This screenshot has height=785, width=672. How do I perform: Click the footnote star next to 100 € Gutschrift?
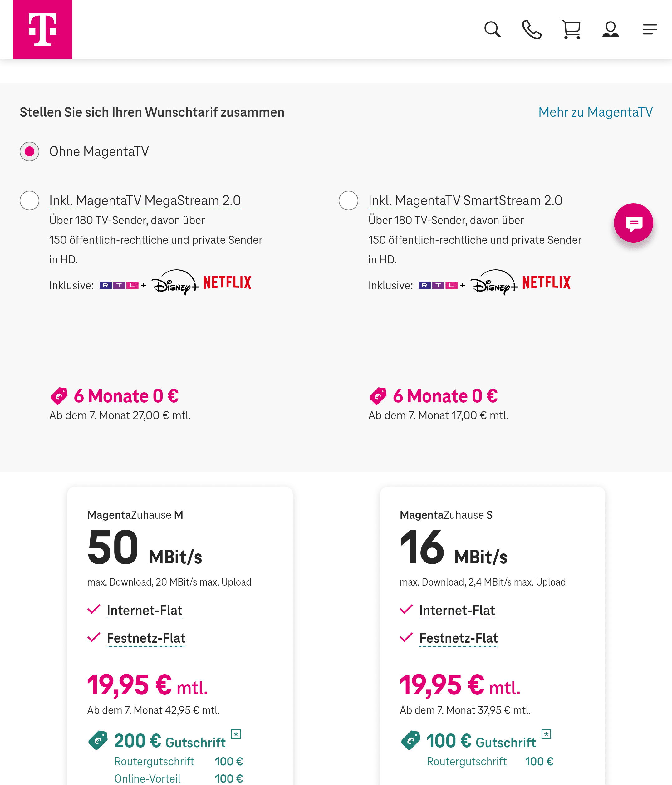pos(546,734)
